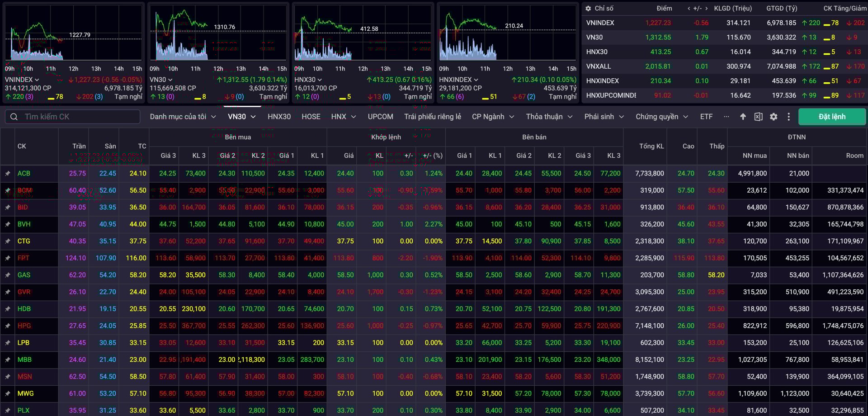This screenshot has width=868, height=416.
Task: Toggle the pin on the FPT row
Action: pos(8,258)
